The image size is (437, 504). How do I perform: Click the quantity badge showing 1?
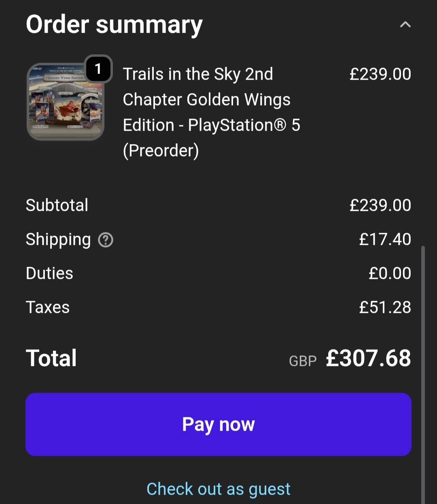pyautogui.click(x=98, y=68)
